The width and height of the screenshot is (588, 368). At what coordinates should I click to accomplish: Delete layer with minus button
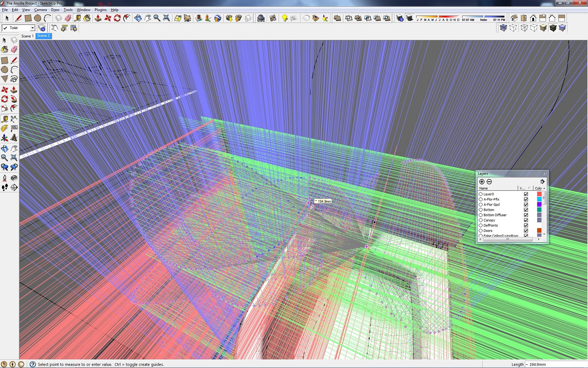(x=489, y=182)
